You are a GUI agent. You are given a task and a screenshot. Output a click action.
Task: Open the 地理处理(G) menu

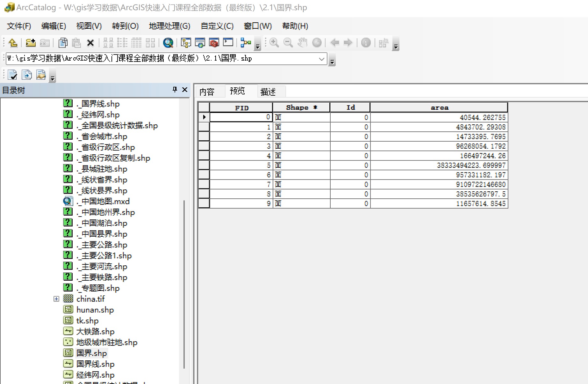(169, 26)
